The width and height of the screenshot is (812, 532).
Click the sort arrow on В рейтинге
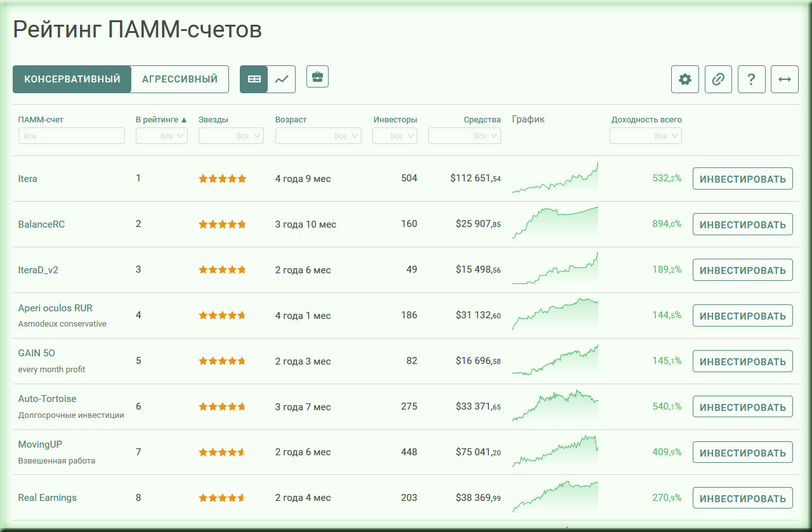pos(184,119)
